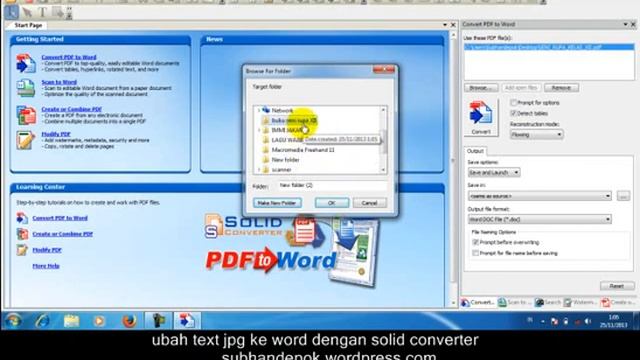
Task: Open Firefox from taskbar
Action: [x=129, y=321]
